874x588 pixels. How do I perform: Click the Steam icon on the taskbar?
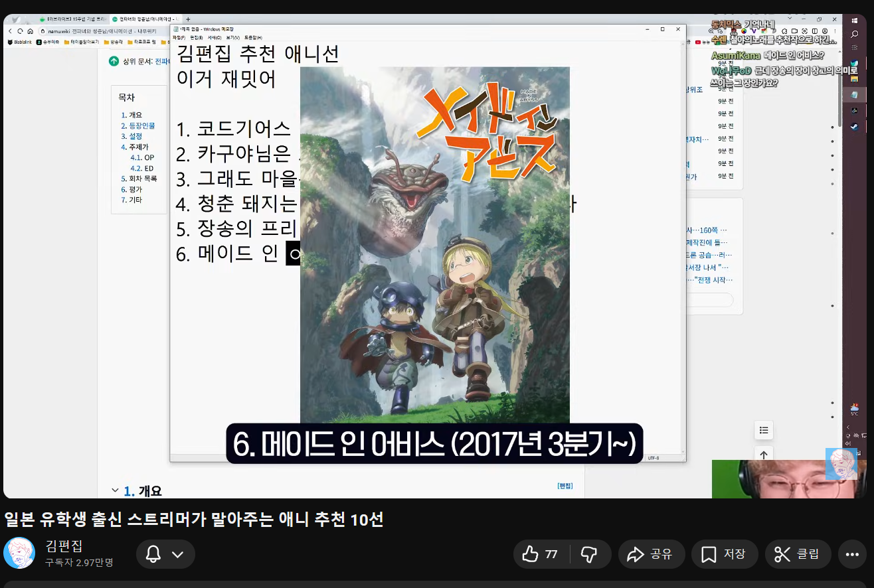(855, 127)
